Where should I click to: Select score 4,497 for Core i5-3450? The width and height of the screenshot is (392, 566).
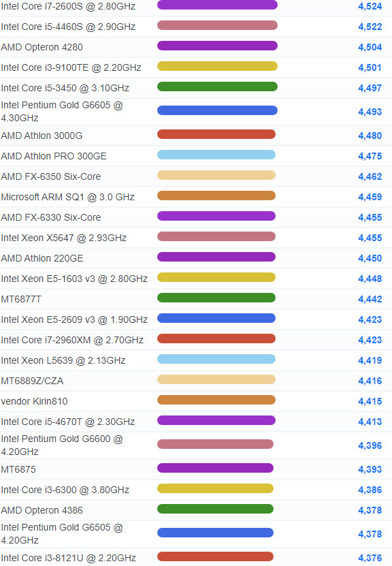click(370, 88)
